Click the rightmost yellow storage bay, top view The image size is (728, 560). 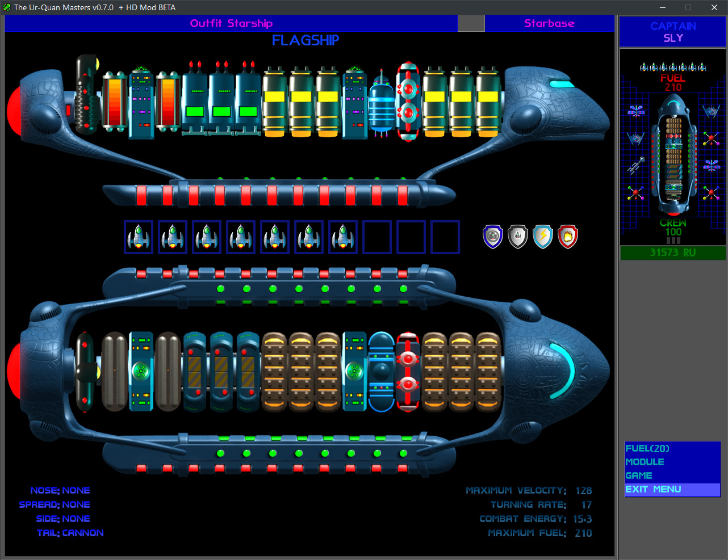click(x=488, y=102)
